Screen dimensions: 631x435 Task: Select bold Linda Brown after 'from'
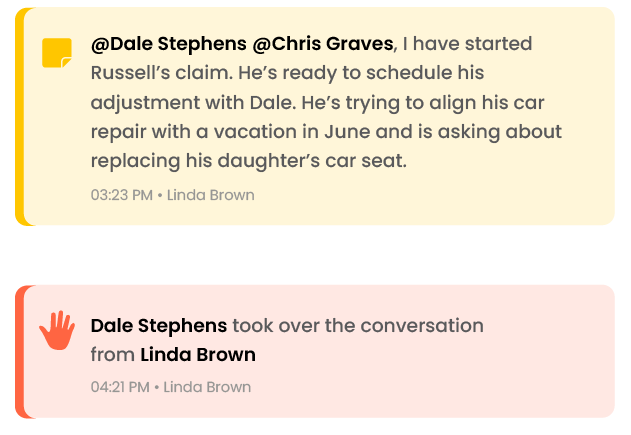(198, 355)
